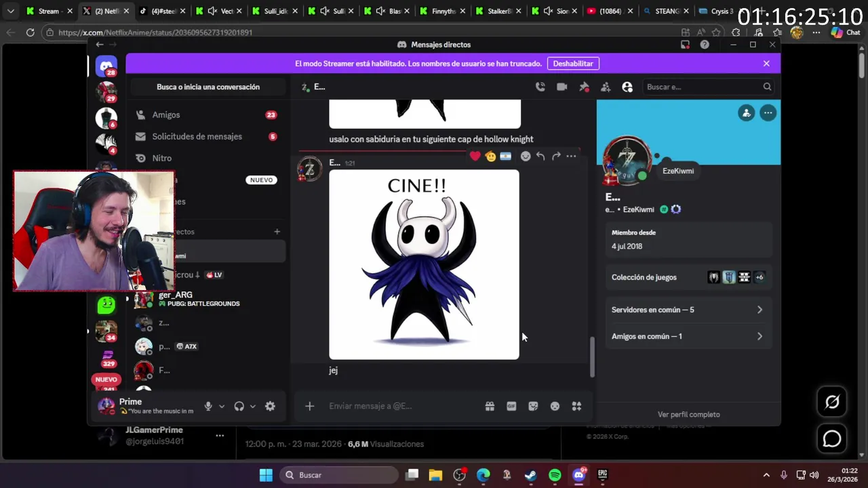Add friends to DM icon

click(x=606, y=87)
